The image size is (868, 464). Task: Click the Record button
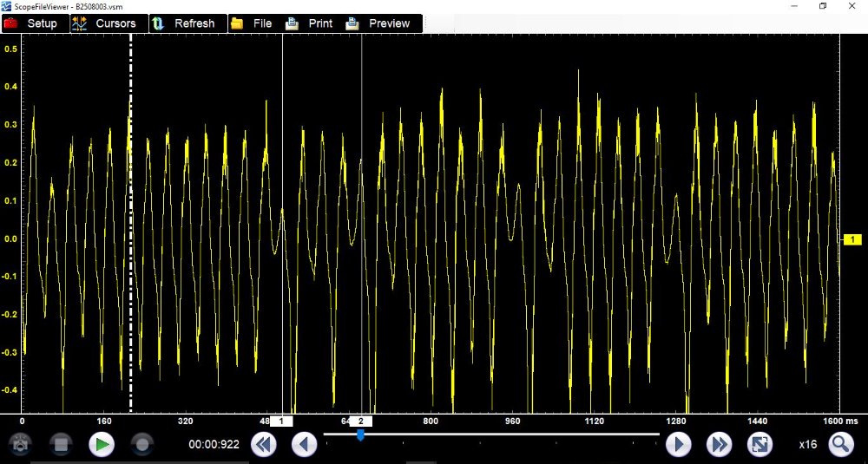tap(143, 445)
